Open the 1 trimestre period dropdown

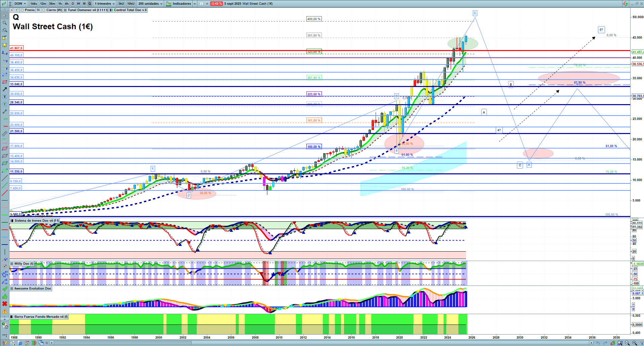pos(105,4)
